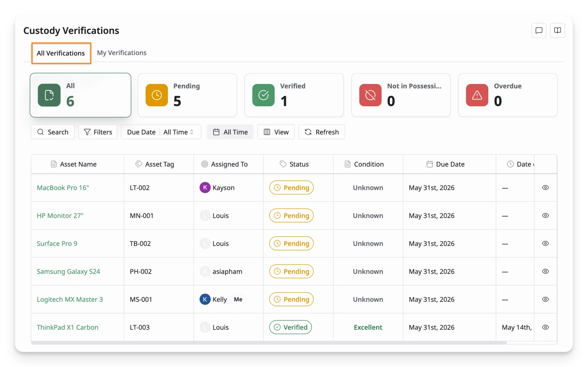This screenshot has width=588, height=367.
Task: Open the Surface Pro 9 asset link
Action: [x=57, y=243]
